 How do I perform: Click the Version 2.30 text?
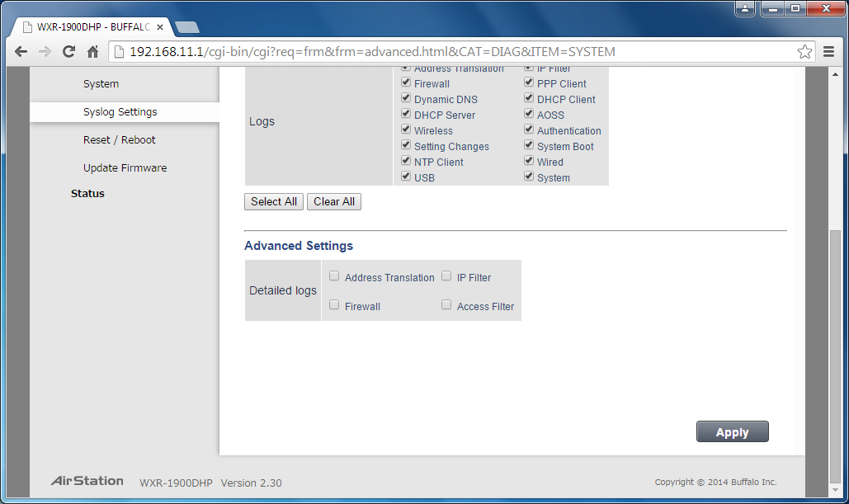pos(251,483)
